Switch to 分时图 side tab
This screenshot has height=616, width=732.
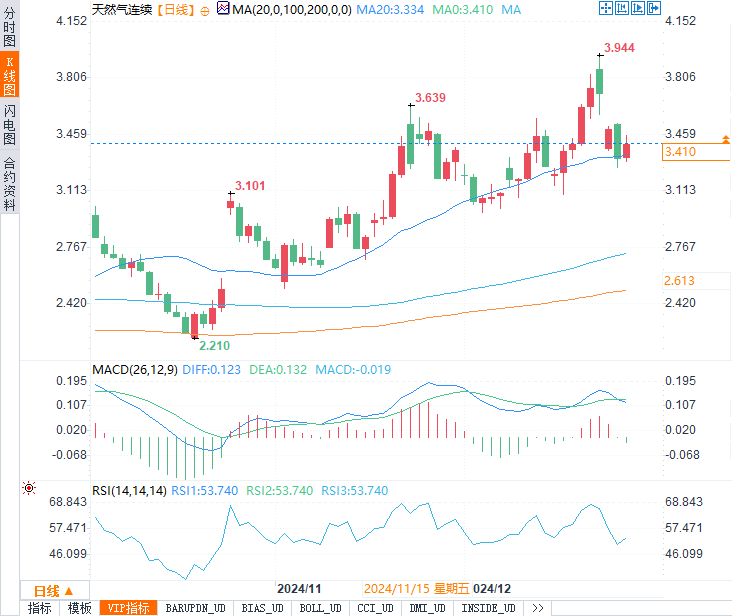(9, 26)
